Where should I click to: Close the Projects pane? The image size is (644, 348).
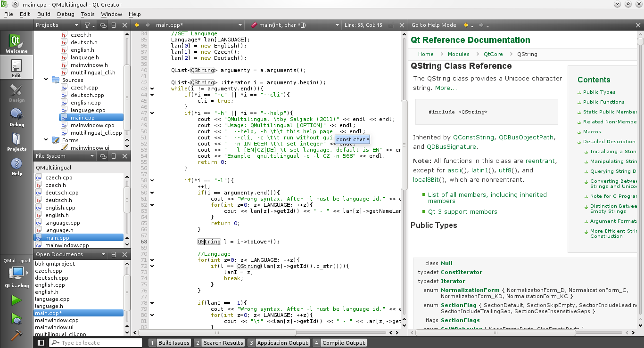(x=124, y=25)
